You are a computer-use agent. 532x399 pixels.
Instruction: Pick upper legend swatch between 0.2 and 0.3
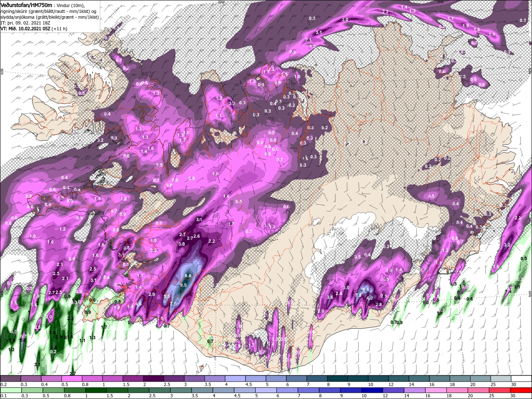click(x=10, y=379)
